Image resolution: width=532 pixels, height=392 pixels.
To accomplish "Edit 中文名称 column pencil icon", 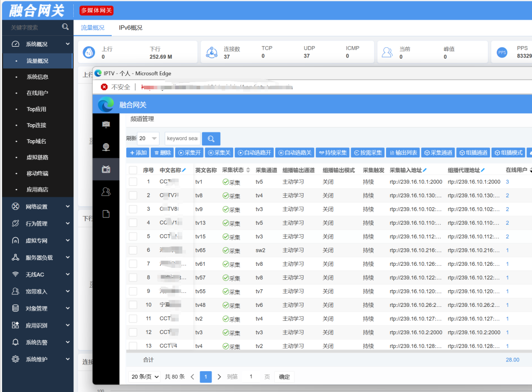I will point(184,170).
